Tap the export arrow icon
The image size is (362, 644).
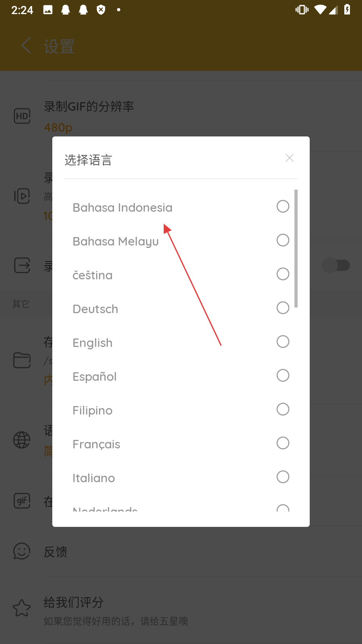[22, 265]
